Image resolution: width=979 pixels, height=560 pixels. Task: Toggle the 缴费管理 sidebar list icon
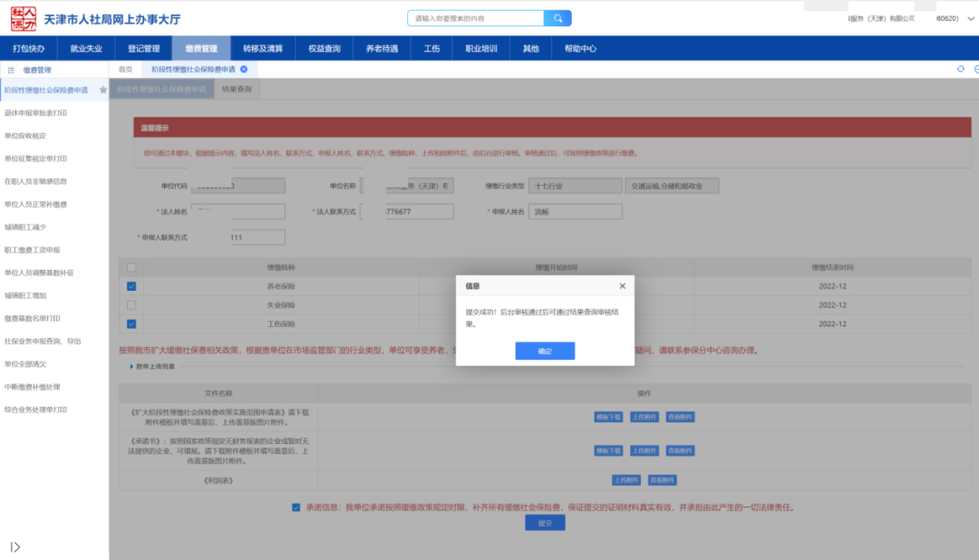pos(11,70)
